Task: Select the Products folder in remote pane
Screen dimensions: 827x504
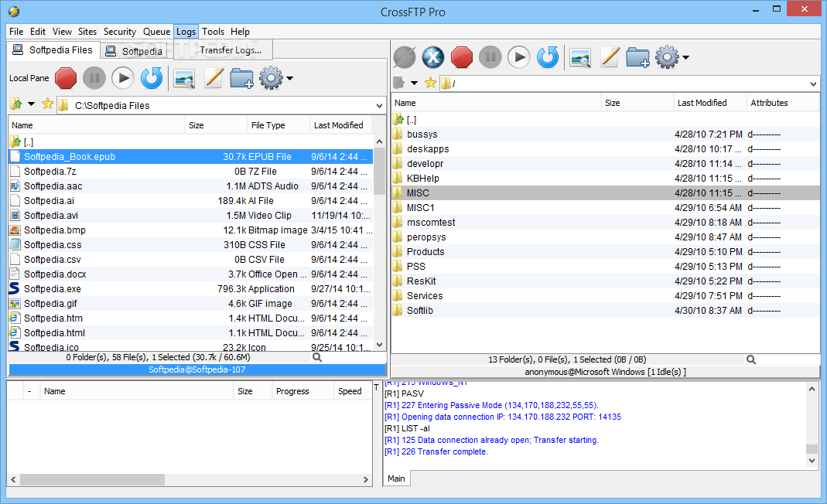Action: click(x=606, y=252)
